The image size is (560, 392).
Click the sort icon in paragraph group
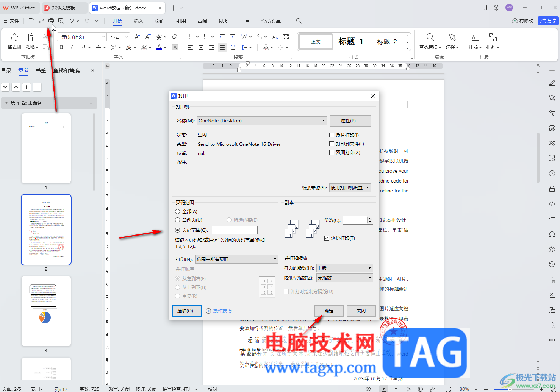tap(275, 37)
